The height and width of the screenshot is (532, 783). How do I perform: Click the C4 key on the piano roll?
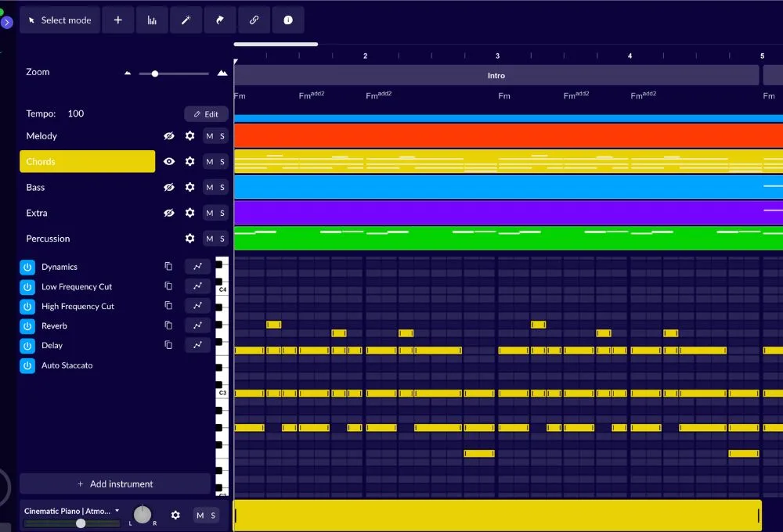pyautogui.click(x=222, y=289)
